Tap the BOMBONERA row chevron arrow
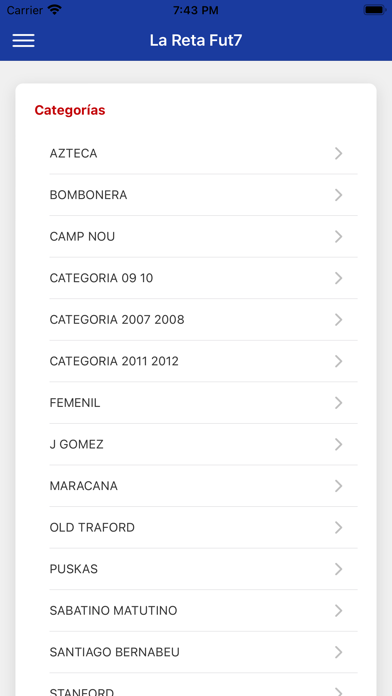This screenshot has height=696, width=392. click(338, 195)
